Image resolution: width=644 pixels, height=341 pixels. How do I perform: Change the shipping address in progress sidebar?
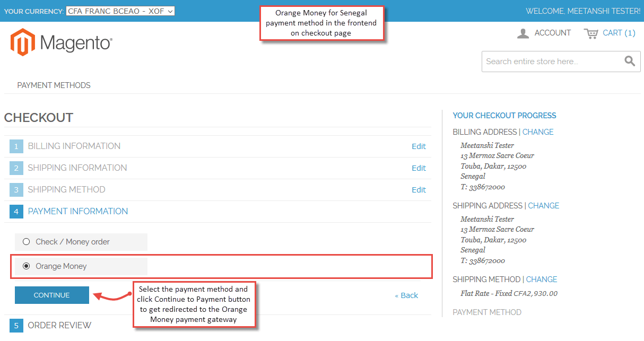[x=544, y=206]
